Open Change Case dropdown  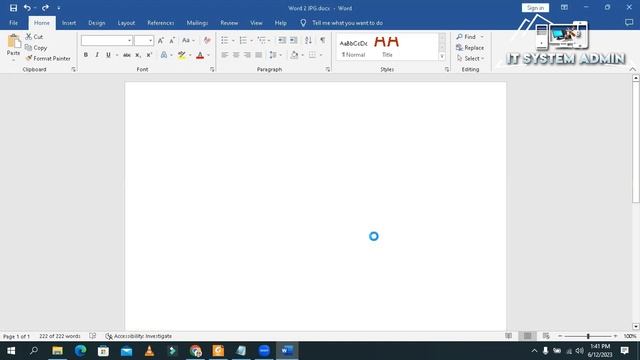pyautogui.click(x=188, y=40)
